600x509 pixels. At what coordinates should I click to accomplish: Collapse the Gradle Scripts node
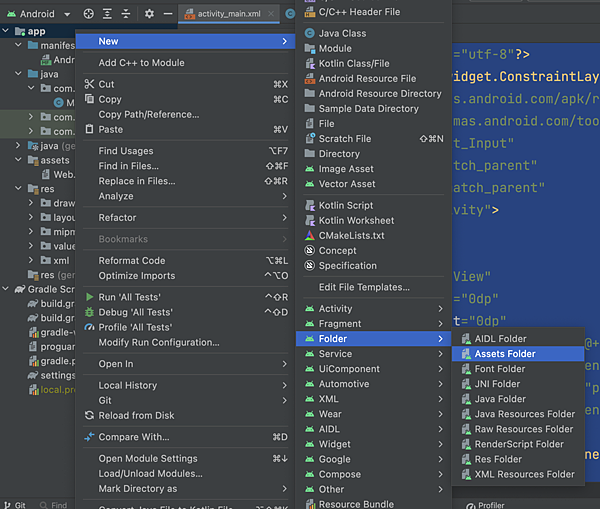(5, 289)
